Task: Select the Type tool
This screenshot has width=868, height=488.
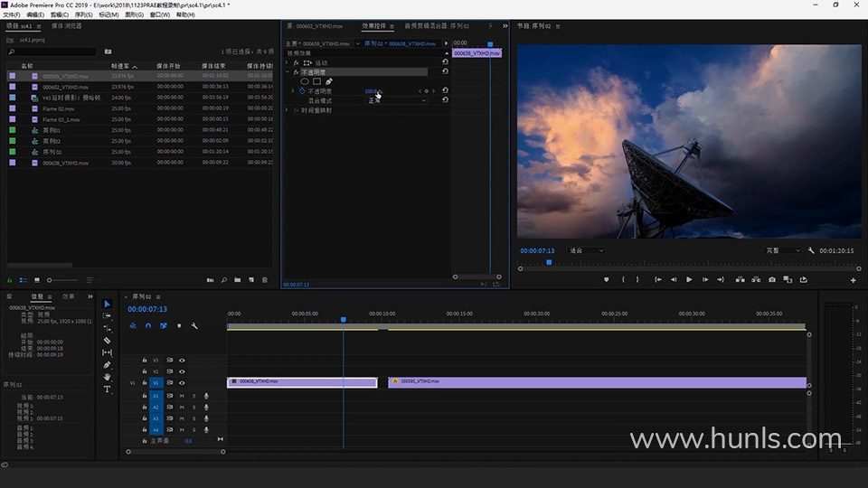Action: [107, 389]
